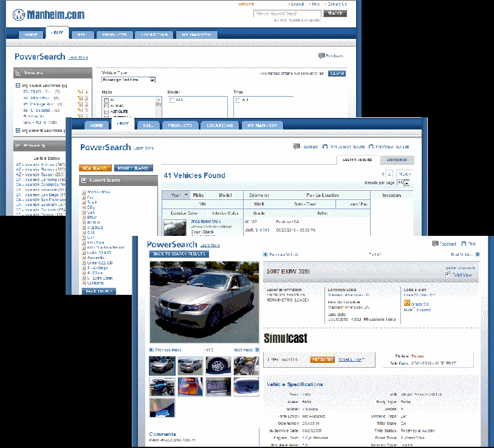Remove the 3 SERIES filter via its x icon

pyautogui.click(x=84, y=227)
